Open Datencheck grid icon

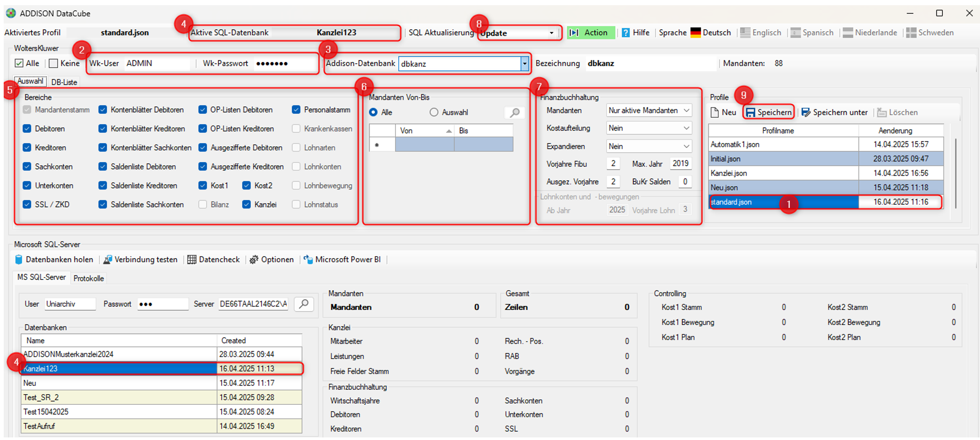192,260
